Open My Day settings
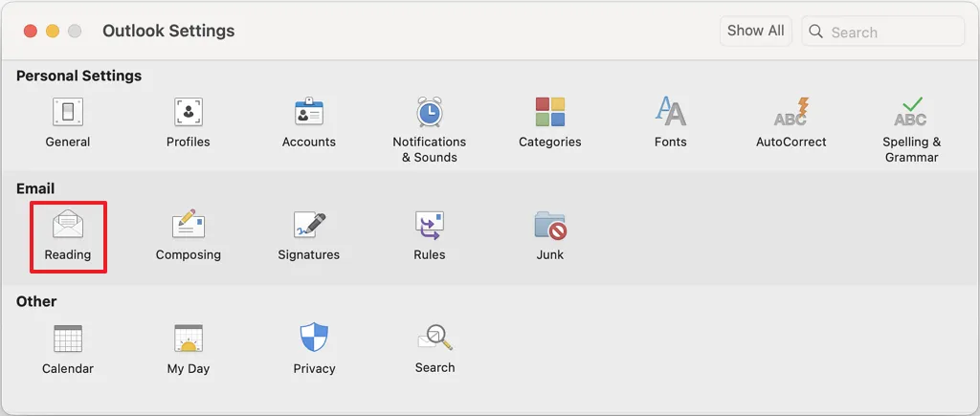980x416 pixels. pos(188,339)
